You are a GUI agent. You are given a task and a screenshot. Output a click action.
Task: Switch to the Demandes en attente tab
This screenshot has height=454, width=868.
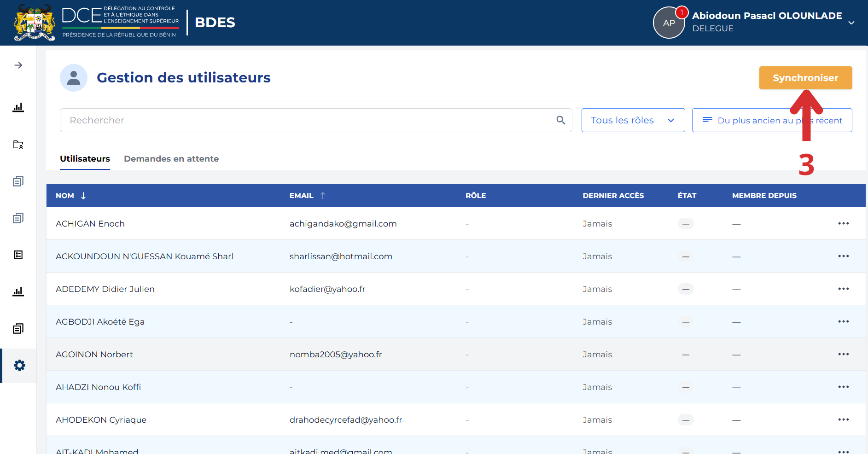coord(171,159)
